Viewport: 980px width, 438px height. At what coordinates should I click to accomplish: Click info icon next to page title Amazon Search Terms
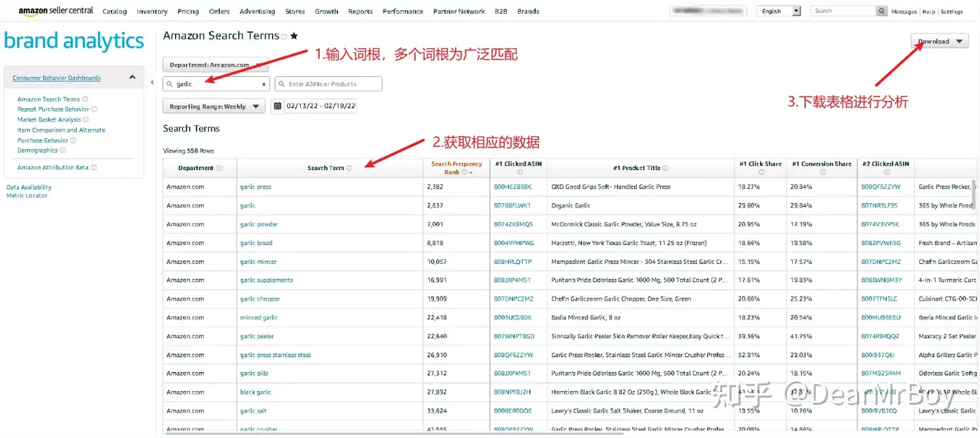(284, 37)
